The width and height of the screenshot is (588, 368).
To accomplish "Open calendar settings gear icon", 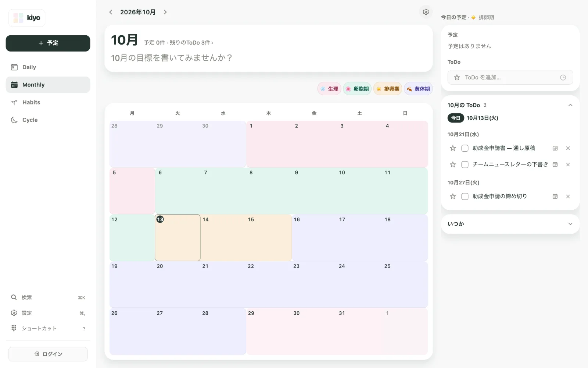I will [x=426, y=12].
